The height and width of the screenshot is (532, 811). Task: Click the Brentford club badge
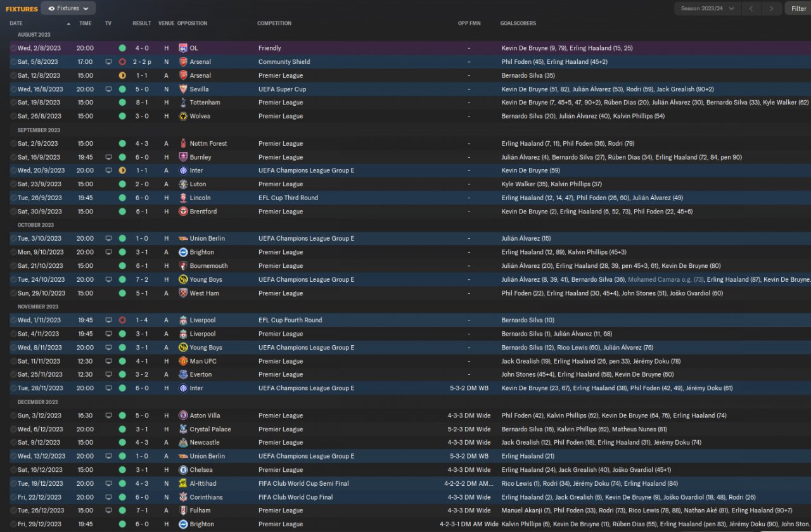(183, 212)
